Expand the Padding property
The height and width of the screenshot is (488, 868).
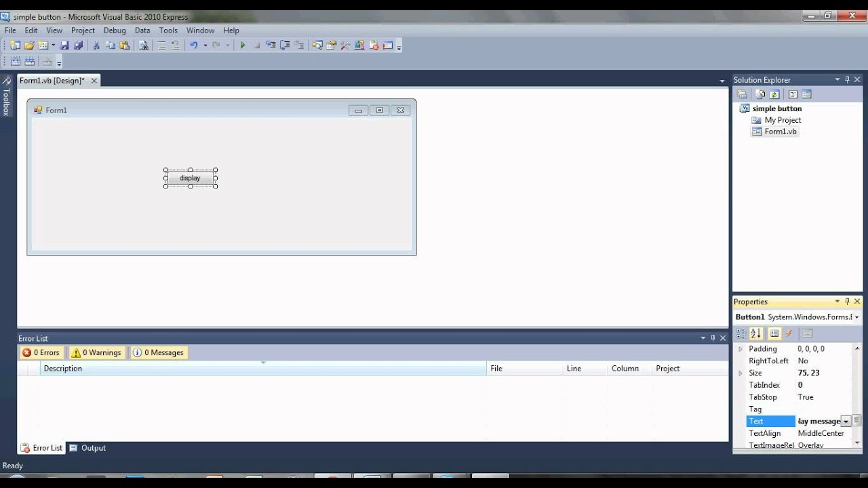740,349
